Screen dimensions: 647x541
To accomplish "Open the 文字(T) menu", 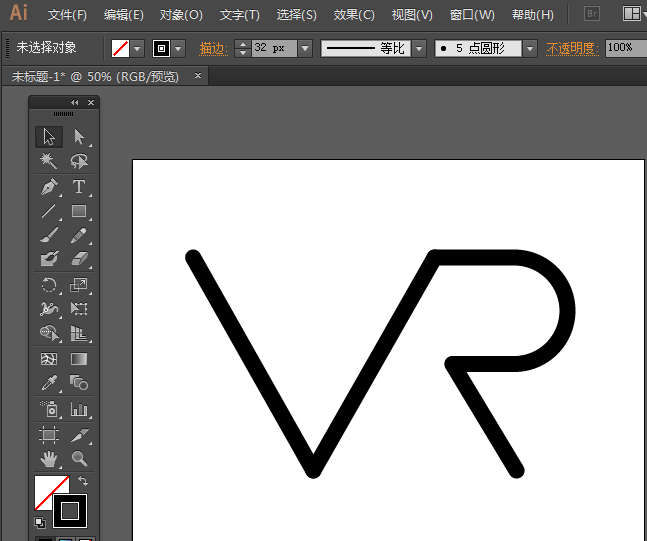I will tap(240, 15).
